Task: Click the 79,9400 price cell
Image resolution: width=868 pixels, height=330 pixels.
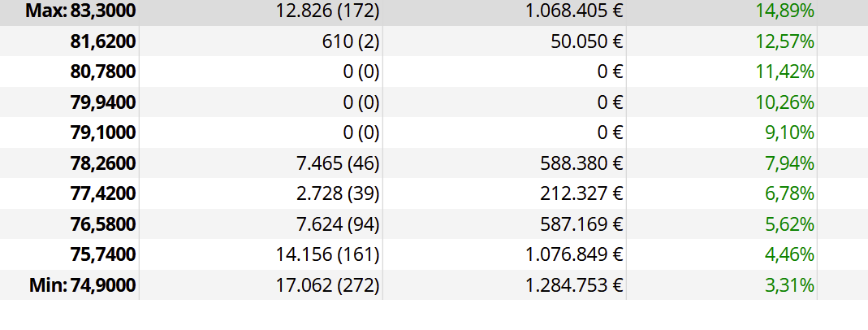Action: point(103,102)
